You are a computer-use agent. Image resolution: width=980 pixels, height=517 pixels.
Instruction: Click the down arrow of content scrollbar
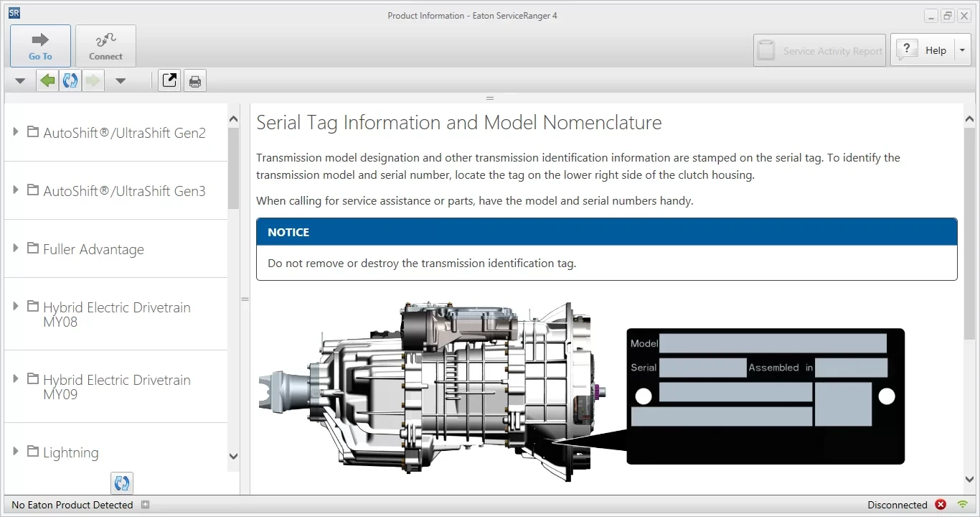click(x=969, y=479)
